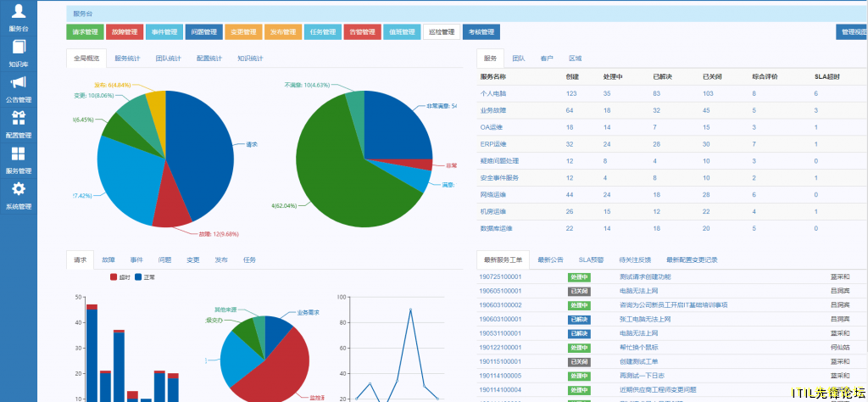The image size is (868, 402).
Task: Open the 网络运维 service link
Action: click(492, 194)
